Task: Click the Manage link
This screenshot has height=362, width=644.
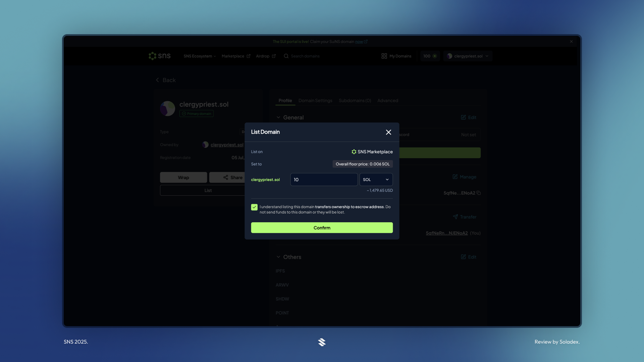Action: point(464,177)
